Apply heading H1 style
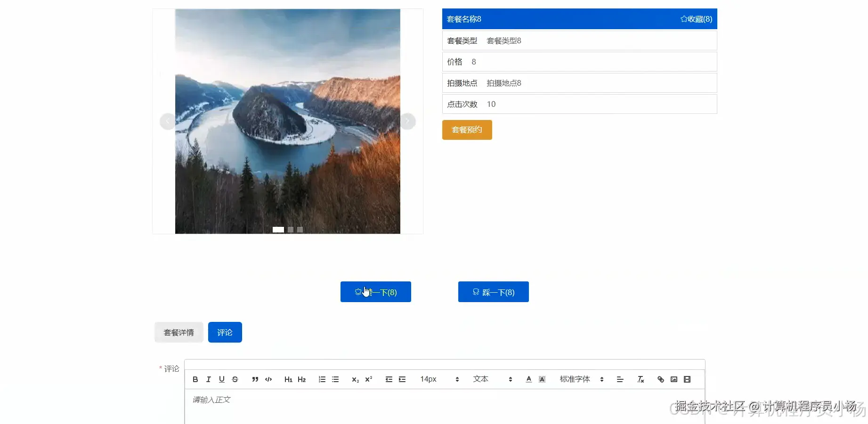 (x=288, y=379)
